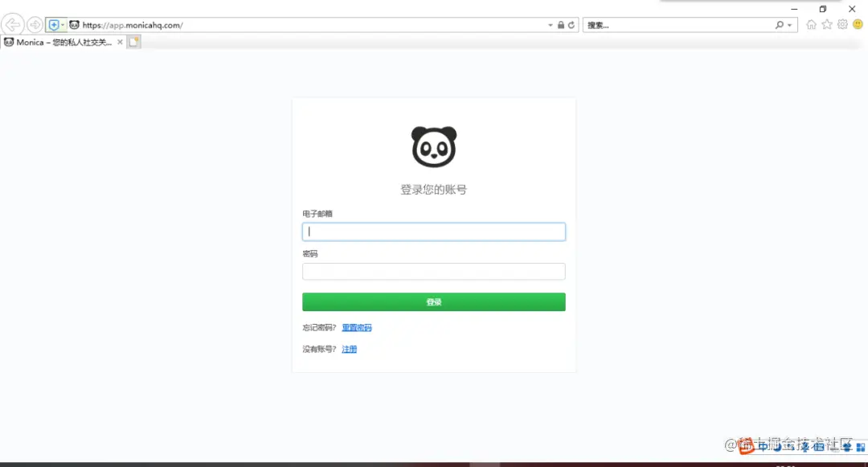Go forward using the browser forward arrow
Viewport: 868px width, 467px height.
coord(35,25)
